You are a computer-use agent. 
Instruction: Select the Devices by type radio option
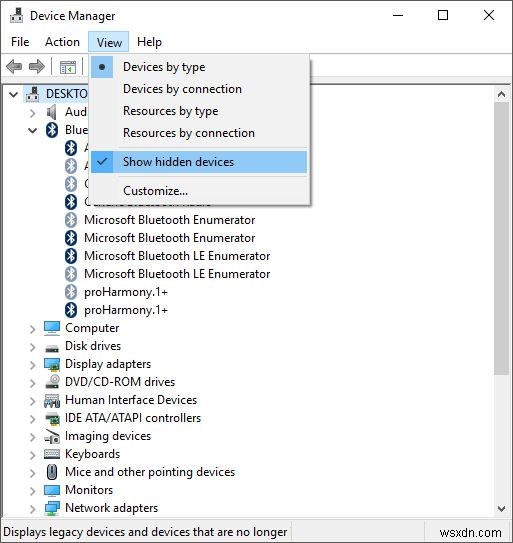[199, 67]
